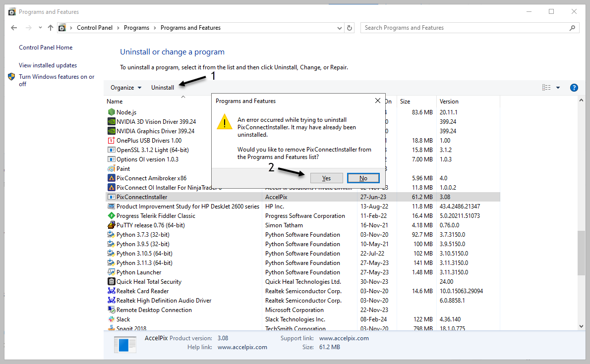Close the Programs and Features error dialog
Image resolution: width=590 pixels, height=364 pixels.
pos(378,101)
